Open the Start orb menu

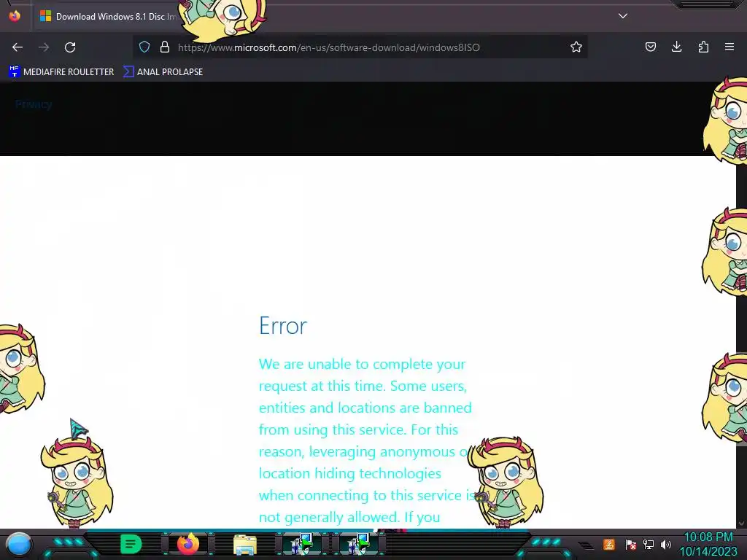[x=19, y=544]
